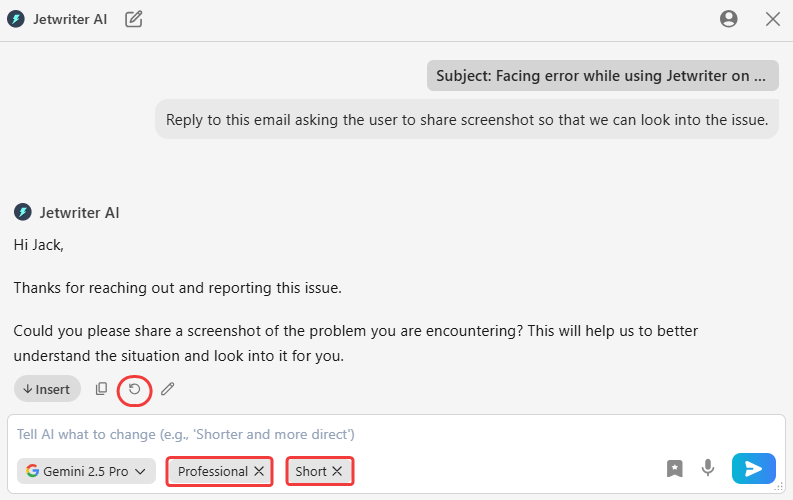Click the Professional tone chip label
This screenshot has width=793, height=500.
(x=212, y=471)
